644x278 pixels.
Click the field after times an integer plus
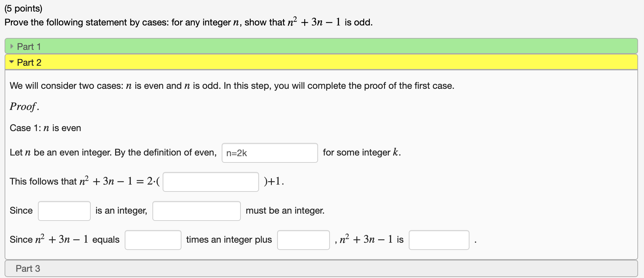303,240
